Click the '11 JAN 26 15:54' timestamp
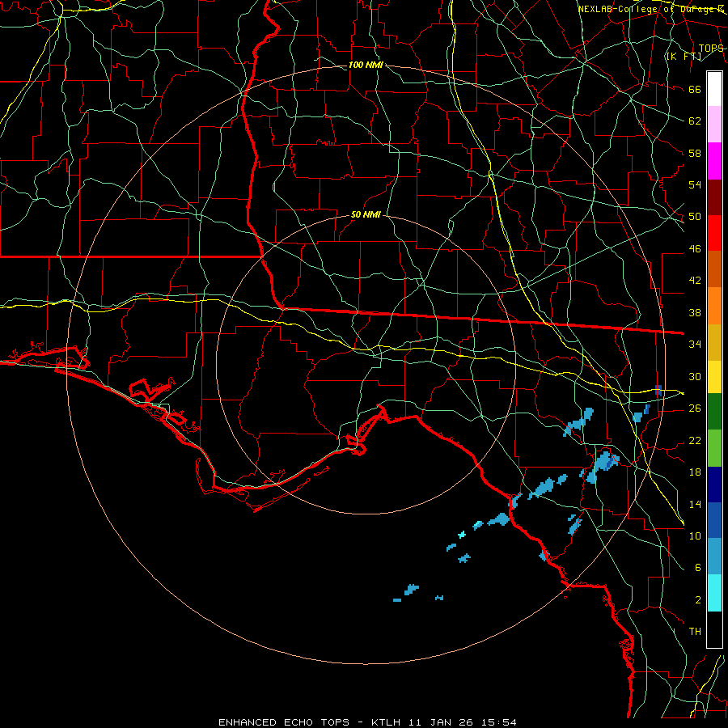Viewport: 728px width, 728px height. (x=463, y=722)
